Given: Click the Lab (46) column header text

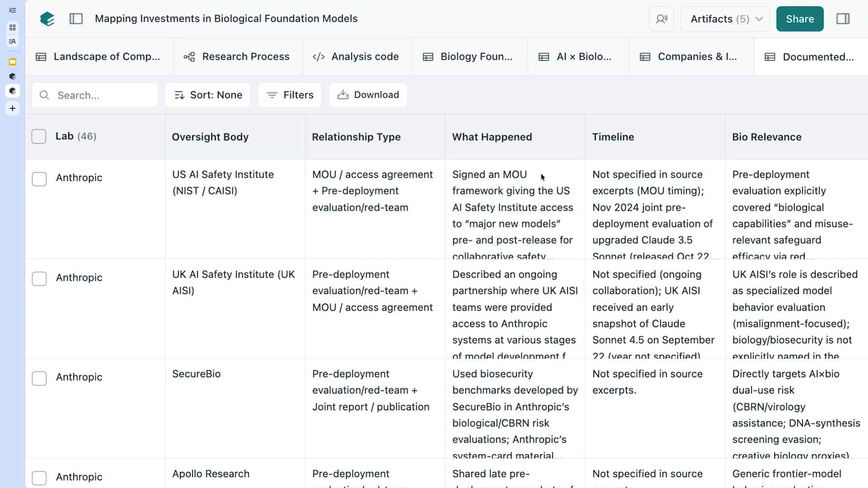Looking at the screenshot, I should 76,136.
